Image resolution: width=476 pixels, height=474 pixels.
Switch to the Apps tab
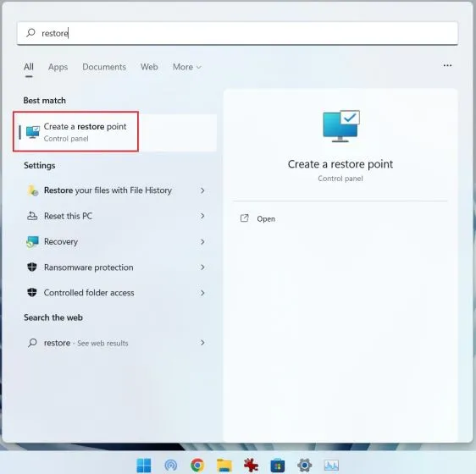(58, 67)
